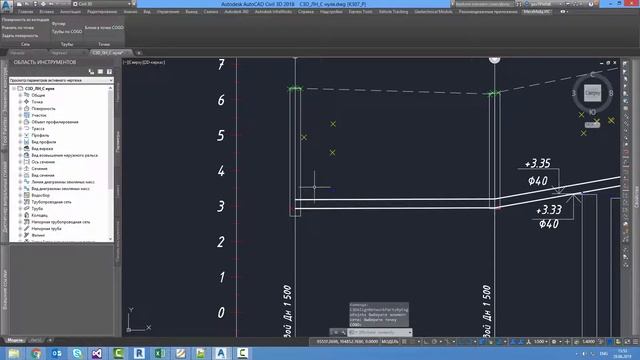
Task: Click the Skype icon in the taskbar
Action: point(77,353)
